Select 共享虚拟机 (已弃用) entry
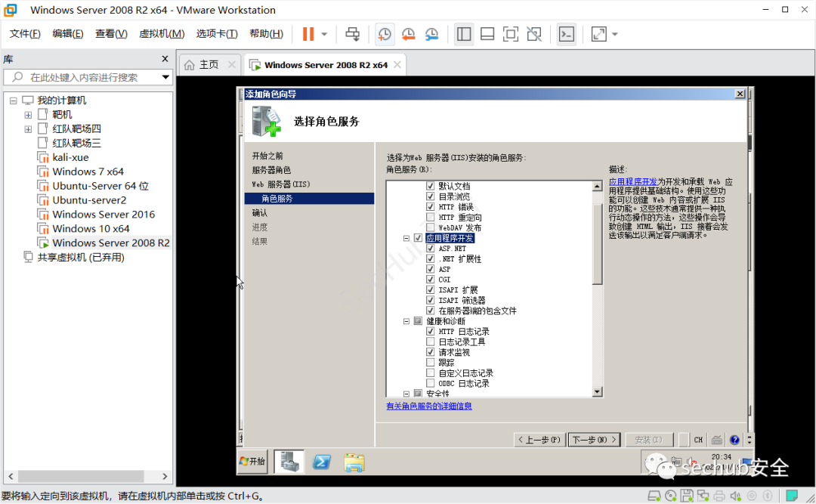 coord(81,257)
